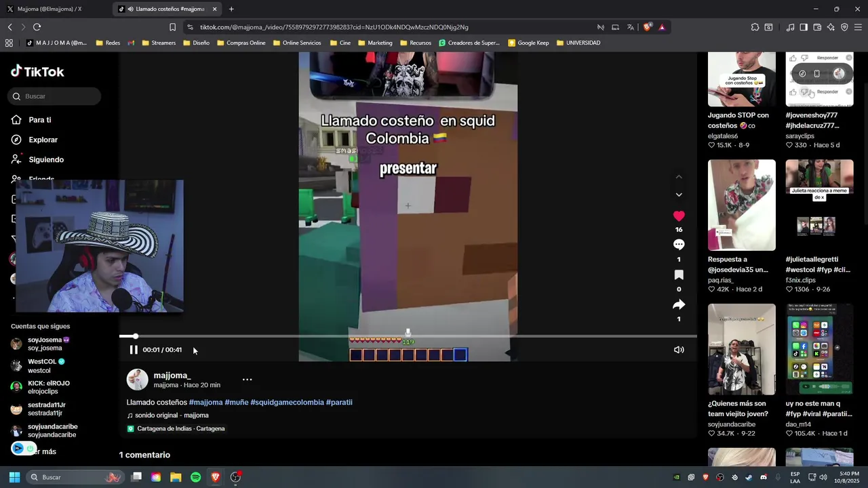Open the Leo AI sparkle icon
Viewport: 868px width, 488px height.
point(831,27)
